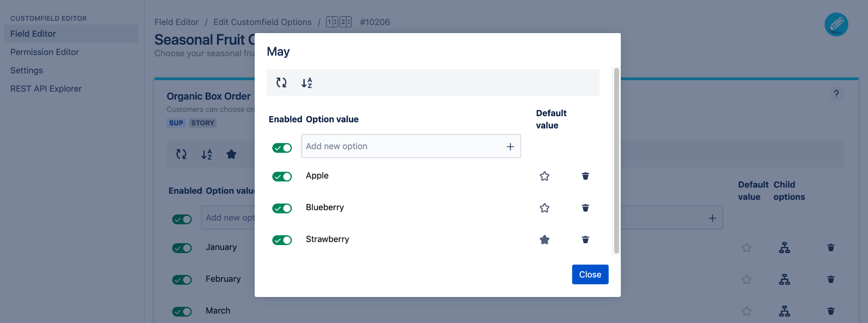The width and height of the screenshot is (868, 323).
Task: Follow the Edit Customfield Options breadcrumb link
Action: 263,22
